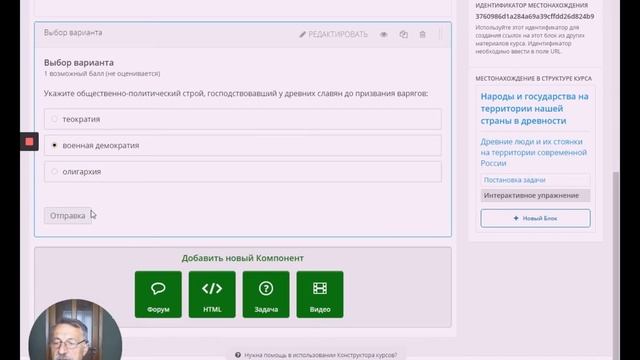The width and height of the screenshot is (640, 360).
Task: Click the Новый Блок button
Action: (x=535, y=218)
